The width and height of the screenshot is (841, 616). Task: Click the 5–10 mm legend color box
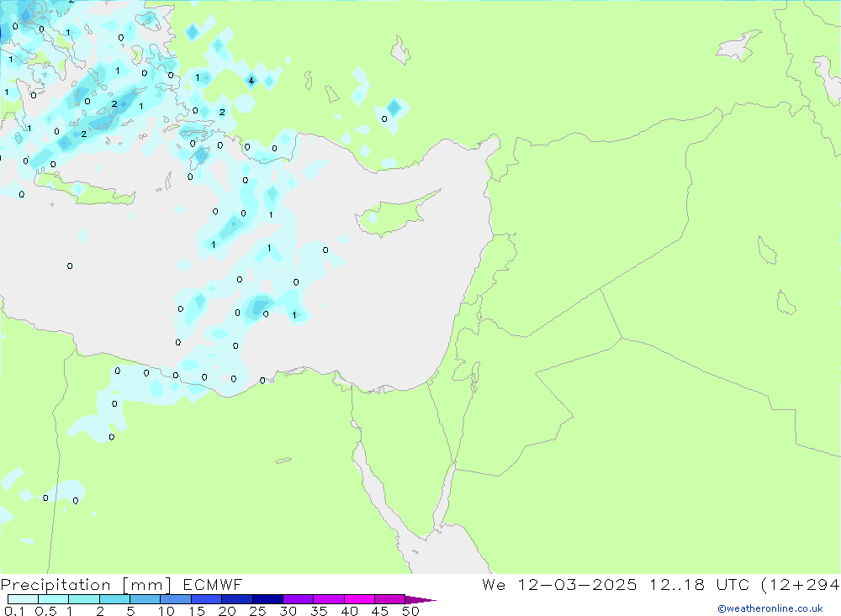click(145, 599)
